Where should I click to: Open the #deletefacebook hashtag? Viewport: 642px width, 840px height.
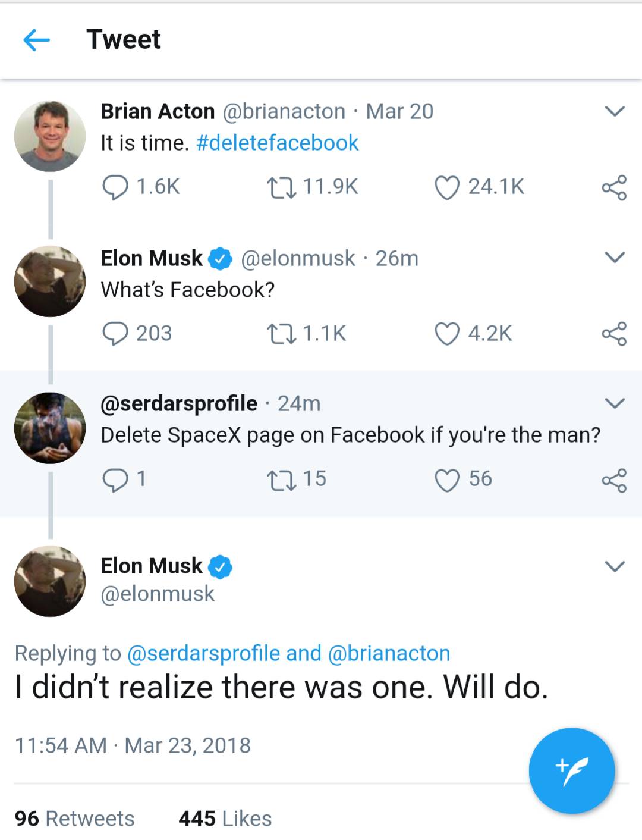tap(277, 142)
